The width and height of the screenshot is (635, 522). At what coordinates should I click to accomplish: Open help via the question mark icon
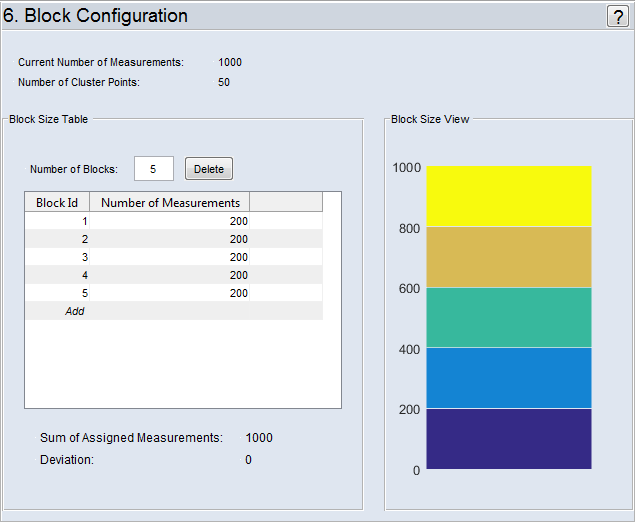tap(617, 16)
